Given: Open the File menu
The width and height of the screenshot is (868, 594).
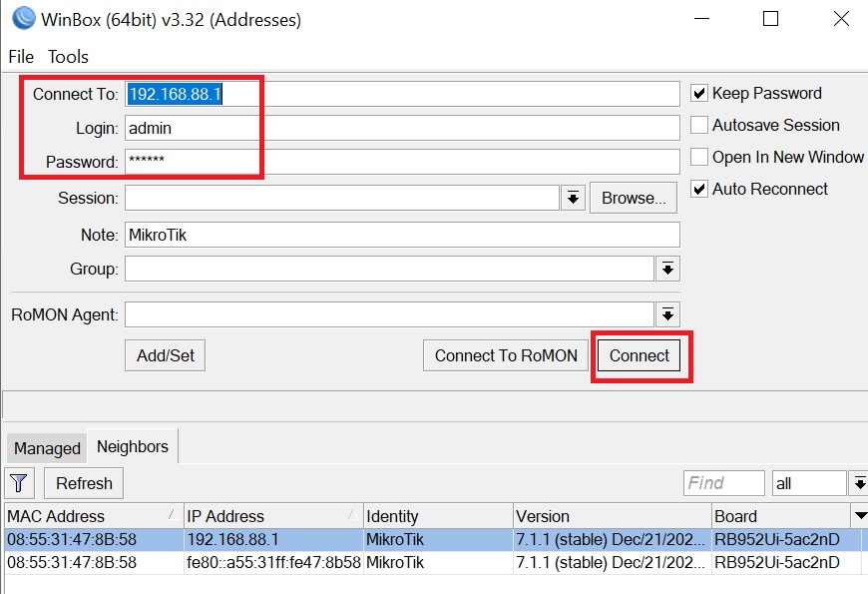Looking at the screenshot, I should click(x=21, y=57).
